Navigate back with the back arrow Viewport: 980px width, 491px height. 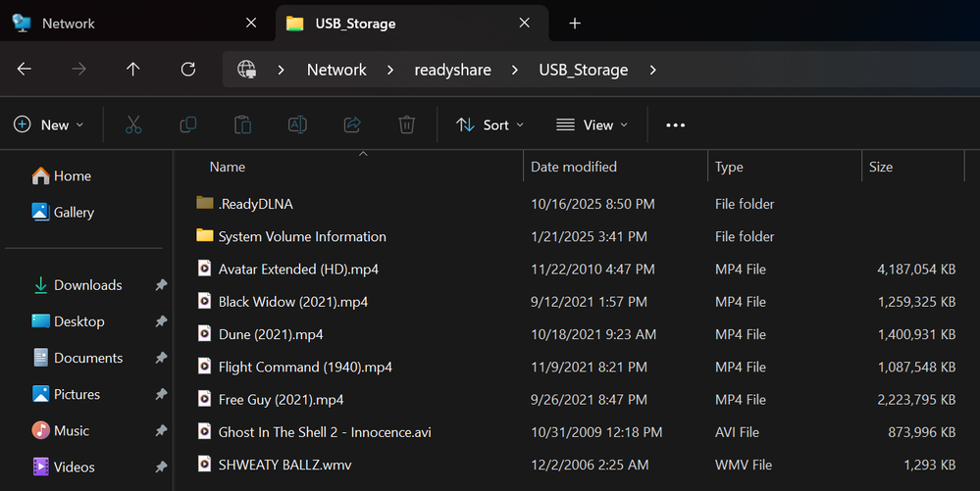coord(25,70)
